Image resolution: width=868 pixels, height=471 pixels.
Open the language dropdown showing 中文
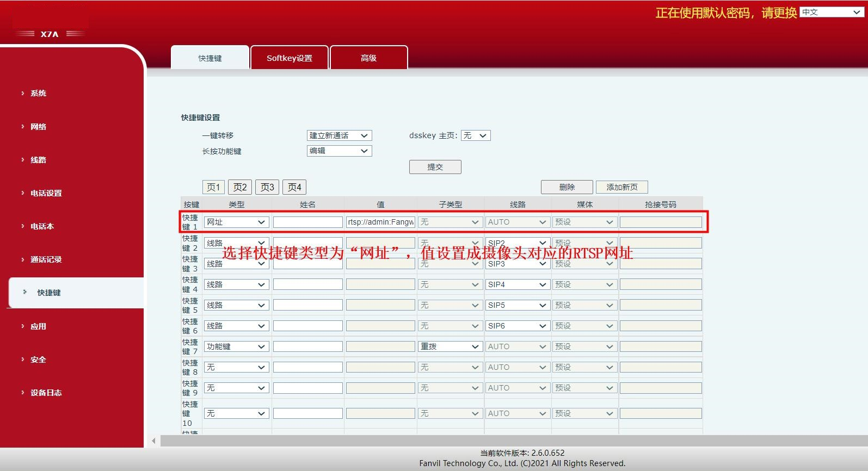(x=832, y=12)
